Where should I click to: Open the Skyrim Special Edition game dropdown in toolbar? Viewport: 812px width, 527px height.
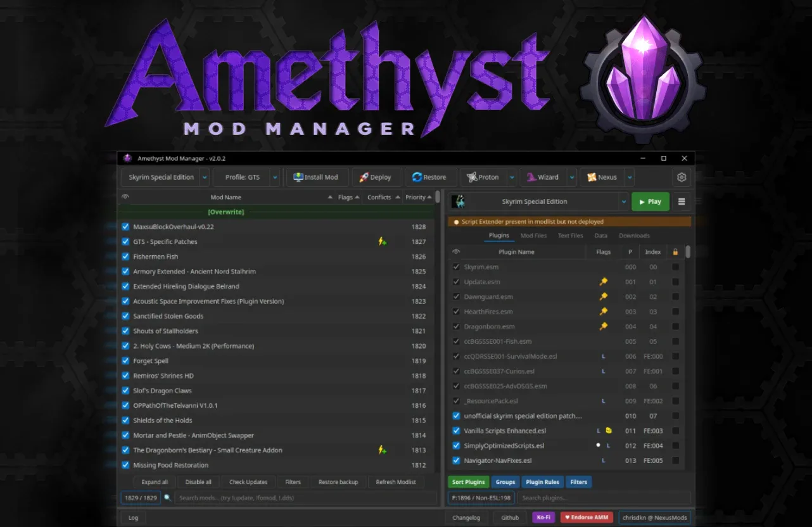(205, 177)
